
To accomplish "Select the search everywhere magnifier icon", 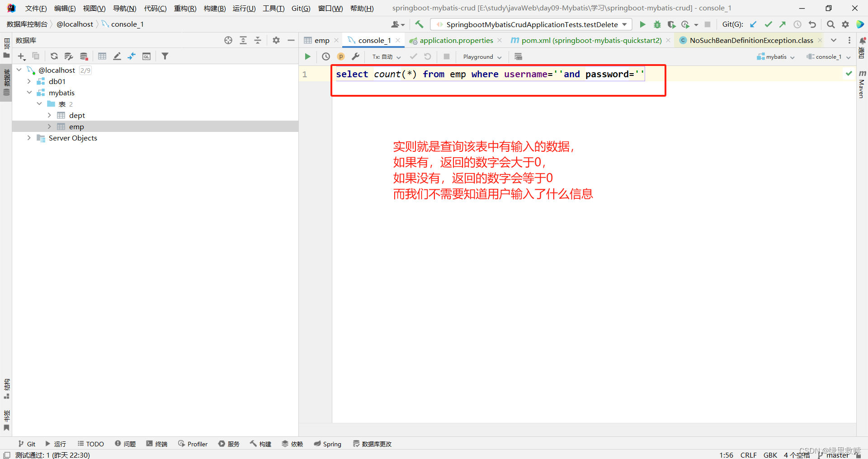I will click(830, 24).
